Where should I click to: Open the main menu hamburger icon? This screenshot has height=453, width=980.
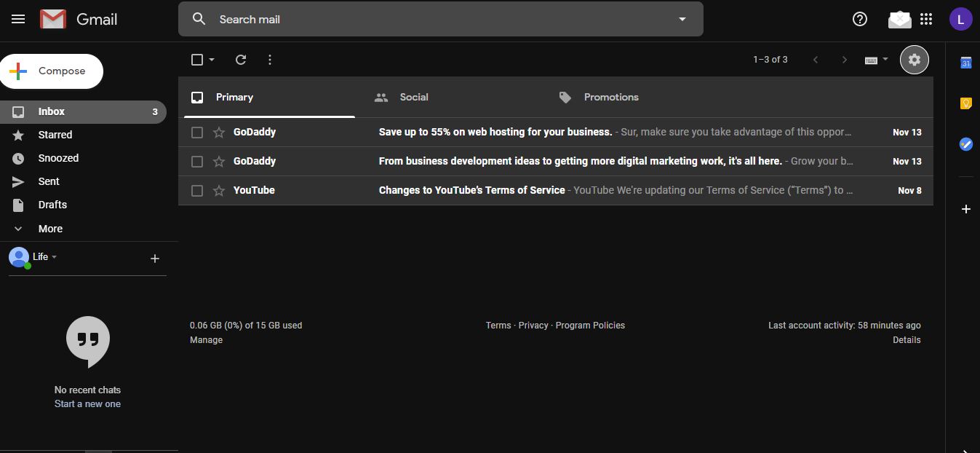click(18, 20)
